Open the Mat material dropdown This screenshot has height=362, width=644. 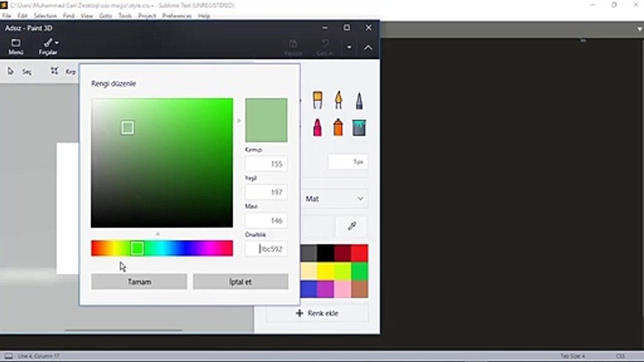click(335, 199)
